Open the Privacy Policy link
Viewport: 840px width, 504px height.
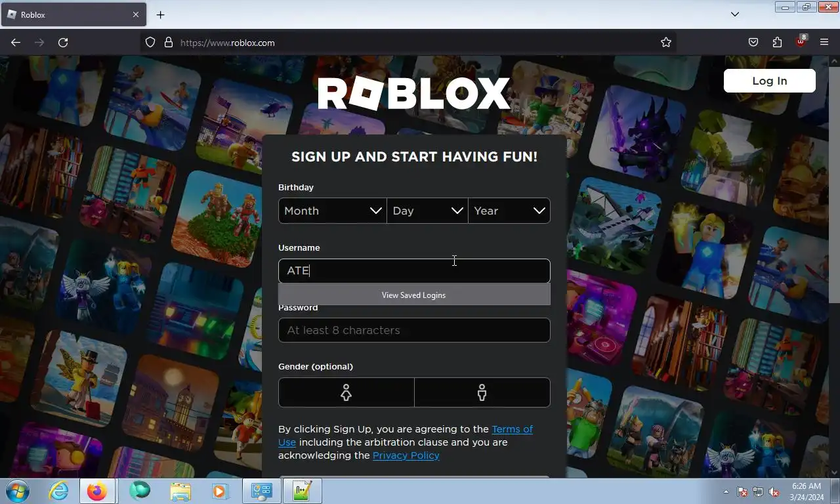pos(406,455)
